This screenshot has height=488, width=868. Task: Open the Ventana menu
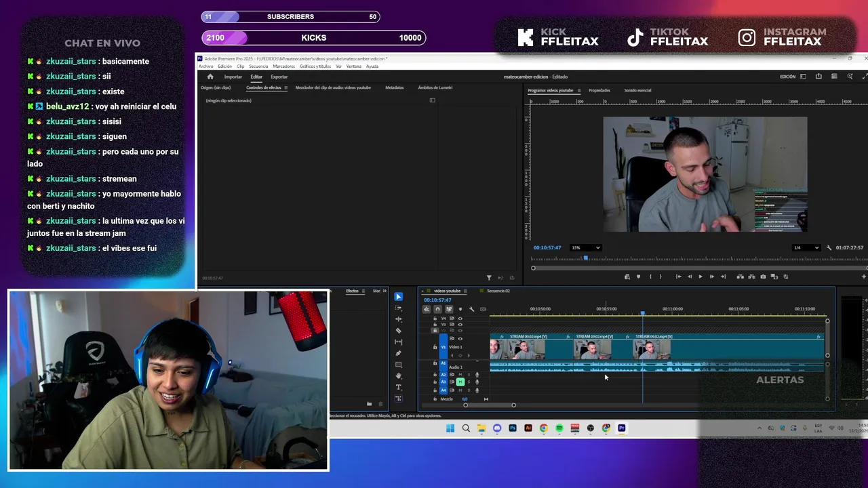[x=353, y=66]
